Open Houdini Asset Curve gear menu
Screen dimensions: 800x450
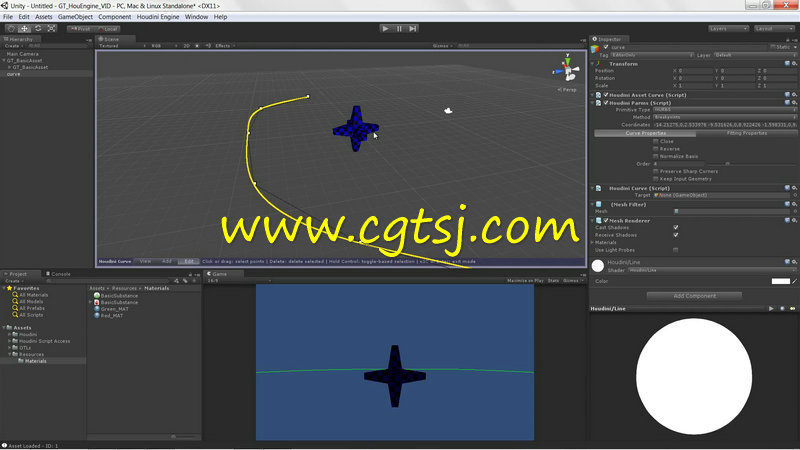pyautogui.click(x=794, y=95)
